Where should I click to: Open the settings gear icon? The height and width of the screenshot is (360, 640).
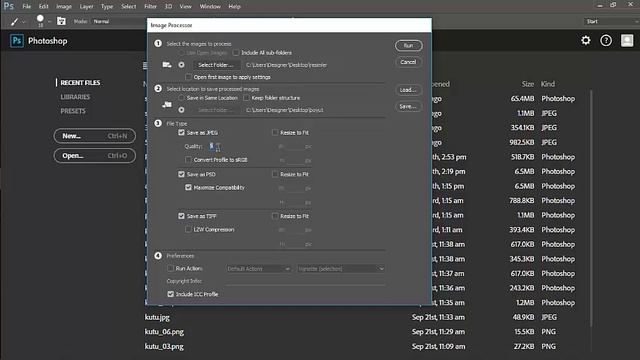point(586,40)
